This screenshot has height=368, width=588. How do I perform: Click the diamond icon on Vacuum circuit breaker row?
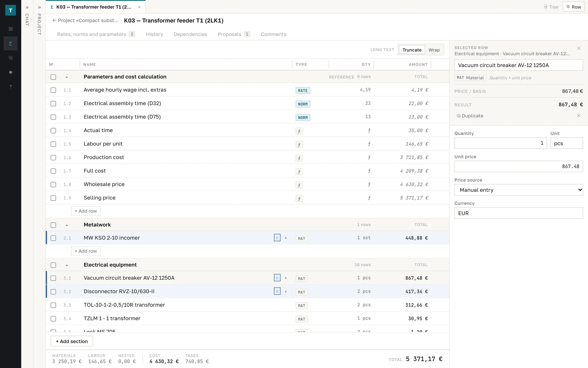[x=277, y=278]
